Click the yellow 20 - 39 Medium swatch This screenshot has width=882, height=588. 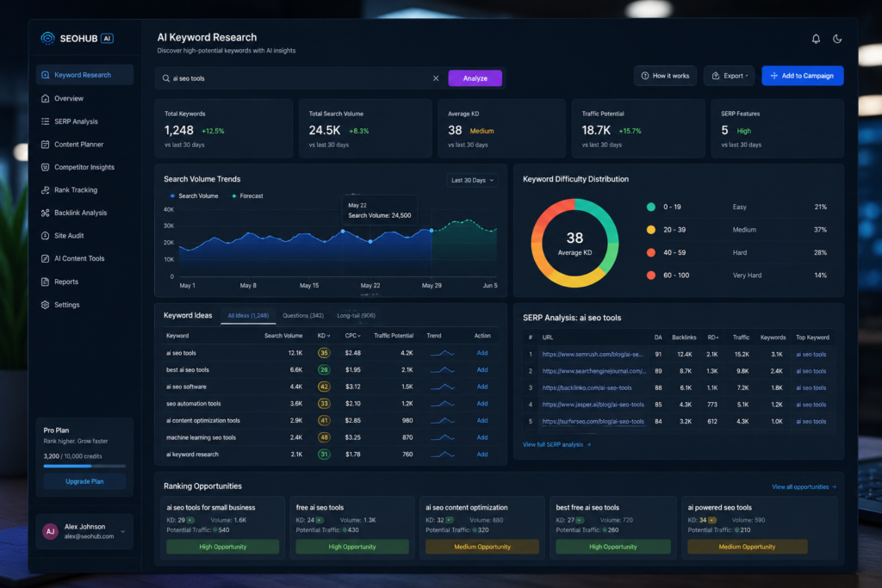[x=651, y=229]
